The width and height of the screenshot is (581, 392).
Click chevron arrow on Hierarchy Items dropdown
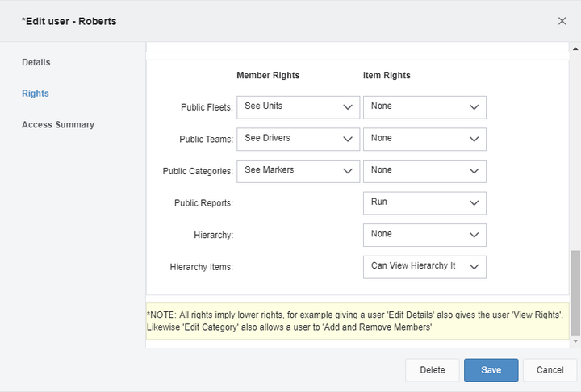[474, 267]
